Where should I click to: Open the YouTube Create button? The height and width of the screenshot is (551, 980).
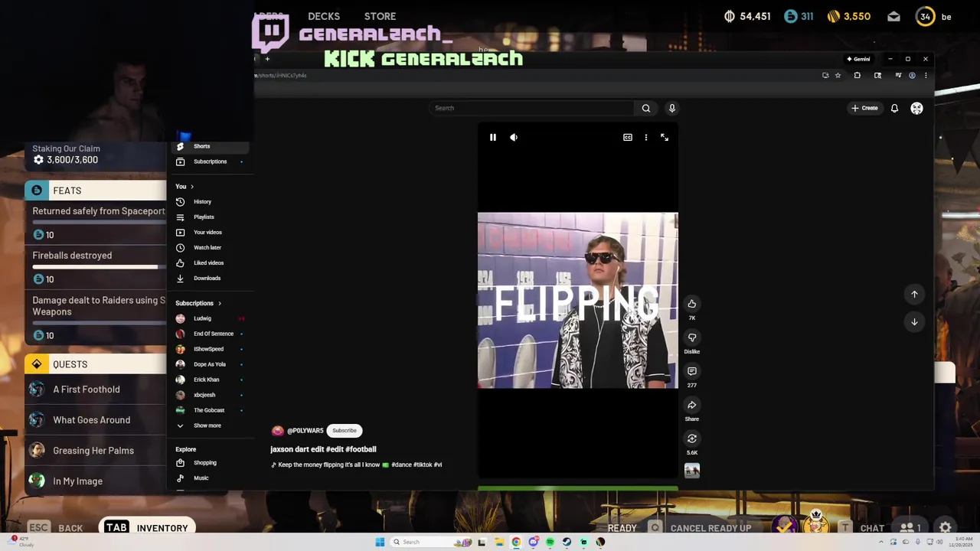[864, 109]
